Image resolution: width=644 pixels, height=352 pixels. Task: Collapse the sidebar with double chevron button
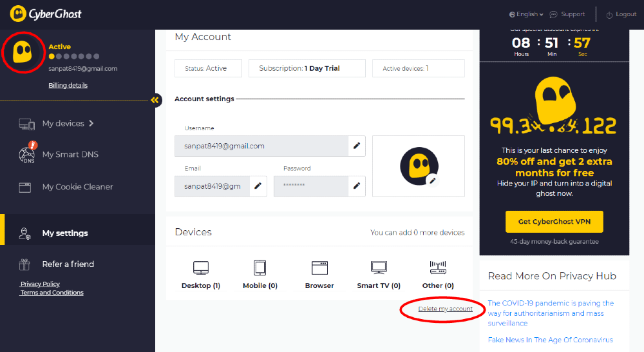tap(155, 100)
